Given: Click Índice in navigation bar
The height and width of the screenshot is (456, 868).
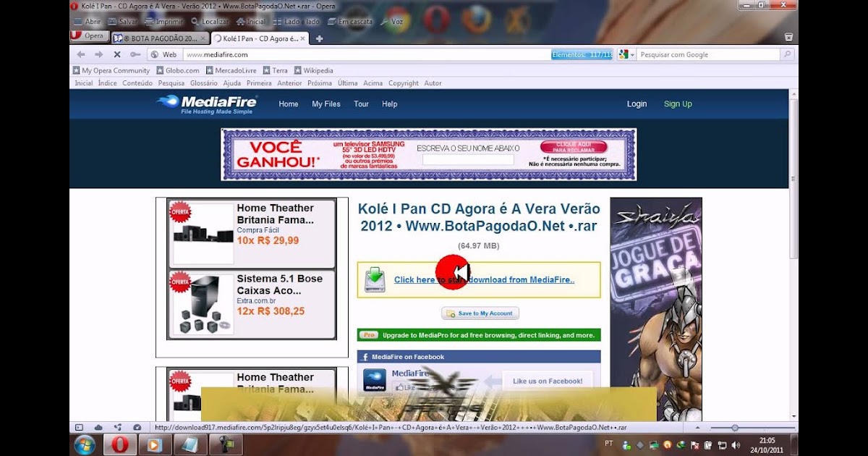Looking at the screenshot, I should pyautogui.click(x=108, y=83).
